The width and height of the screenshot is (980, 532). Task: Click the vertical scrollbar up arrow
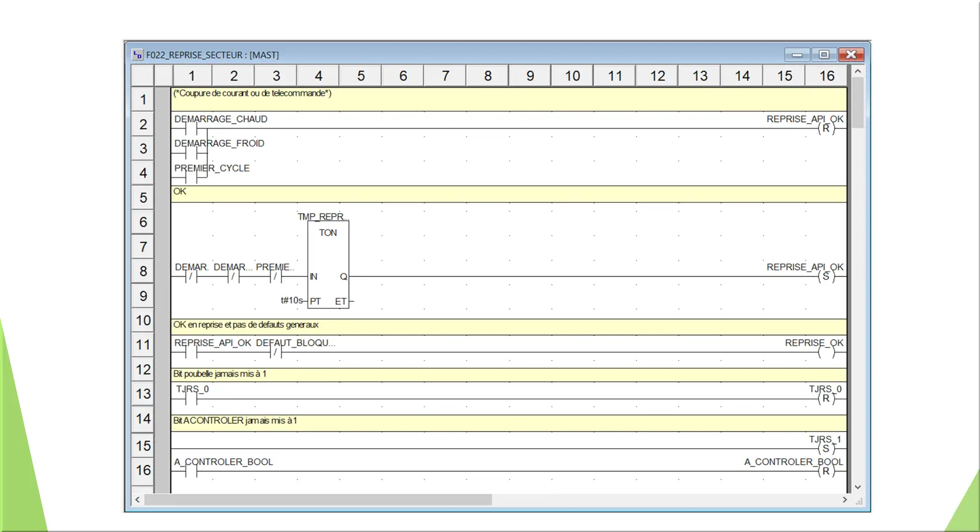pyautogui.click(x=858, y=71)
